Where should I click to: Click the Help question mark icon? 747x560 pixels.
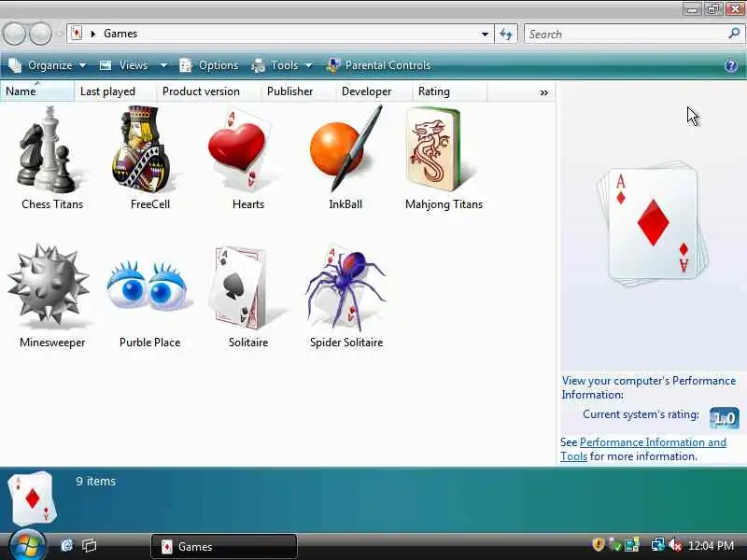click(x=731, y=65)
